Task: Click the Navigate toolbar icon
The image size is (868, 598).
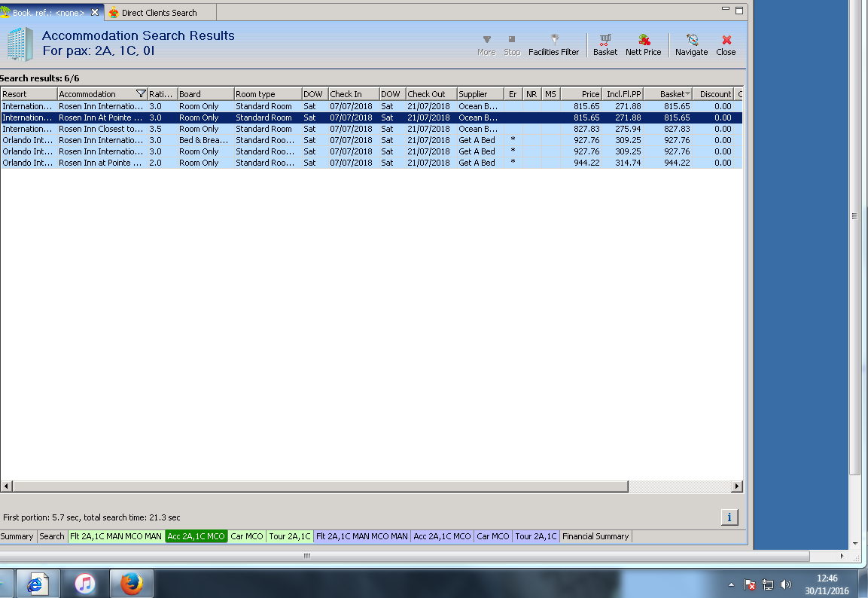Action: click(x=691, y=44)
